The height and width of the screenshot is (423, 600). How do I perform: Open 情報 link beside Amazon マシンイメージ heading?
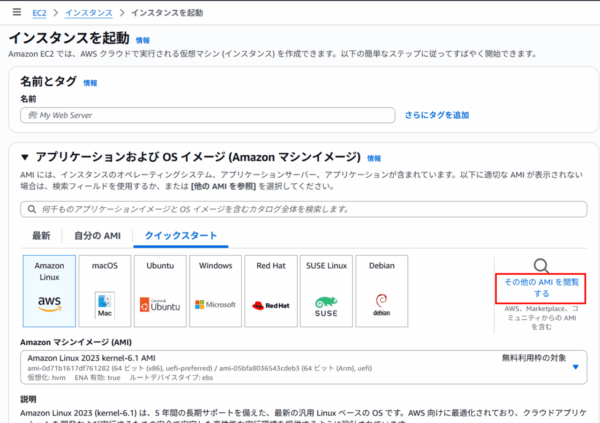[x=374, y=158]
